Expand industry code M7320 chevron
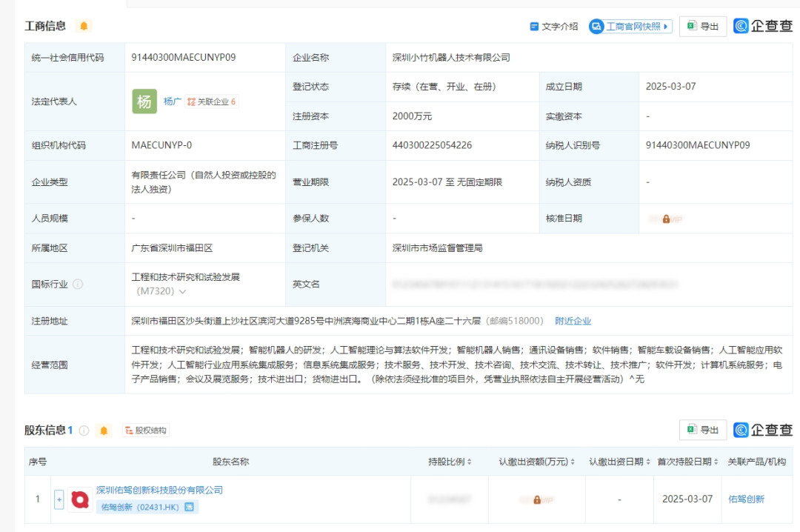Screen dimensions: 800x532 click(x=183, y=291)
